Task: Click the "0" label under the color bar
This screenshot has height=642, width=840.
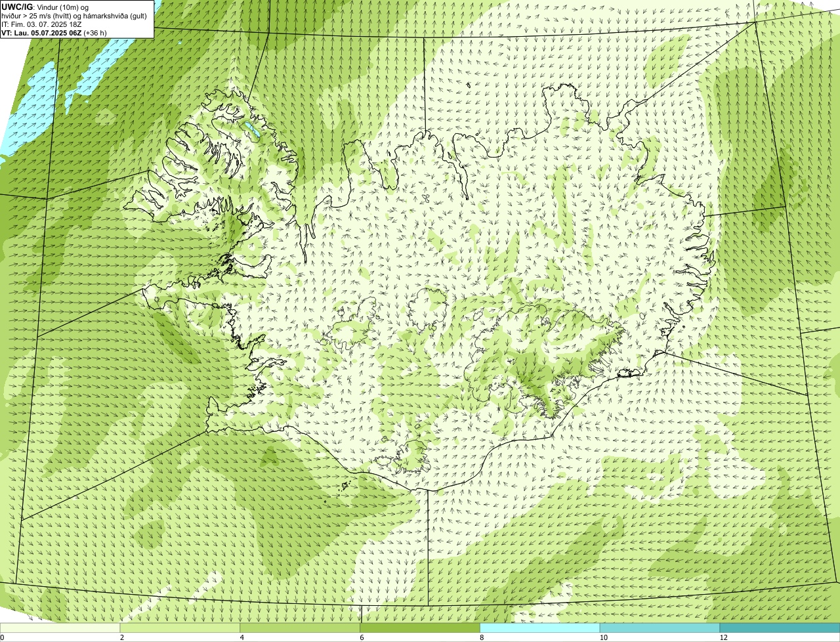Action: tap(2, 637)
